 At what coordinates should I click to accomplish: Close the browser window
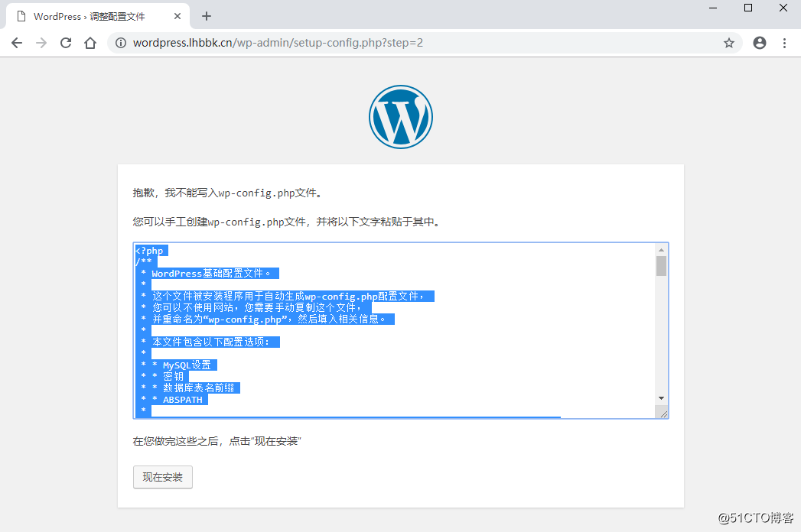pos(783,8)
